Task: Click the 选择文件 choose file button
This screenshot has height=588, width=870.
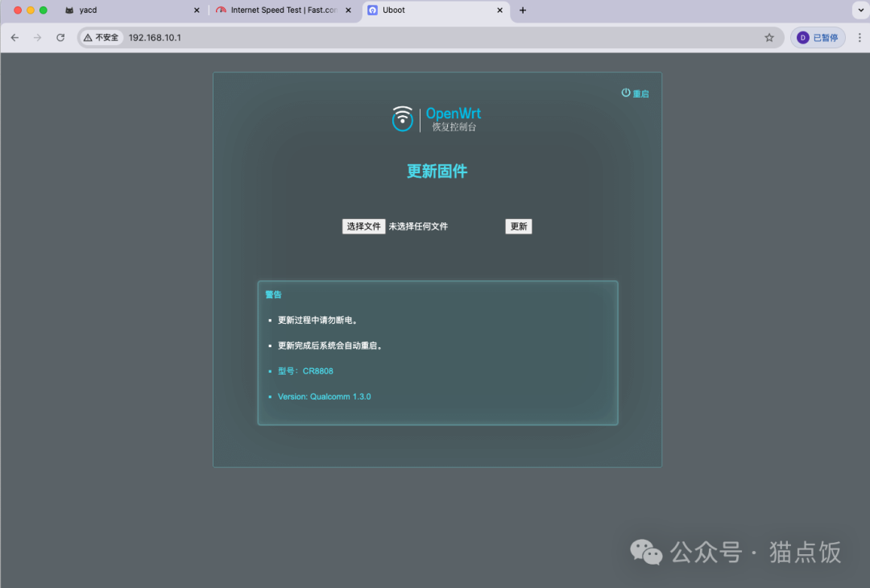Action: (x=363, y=226)
